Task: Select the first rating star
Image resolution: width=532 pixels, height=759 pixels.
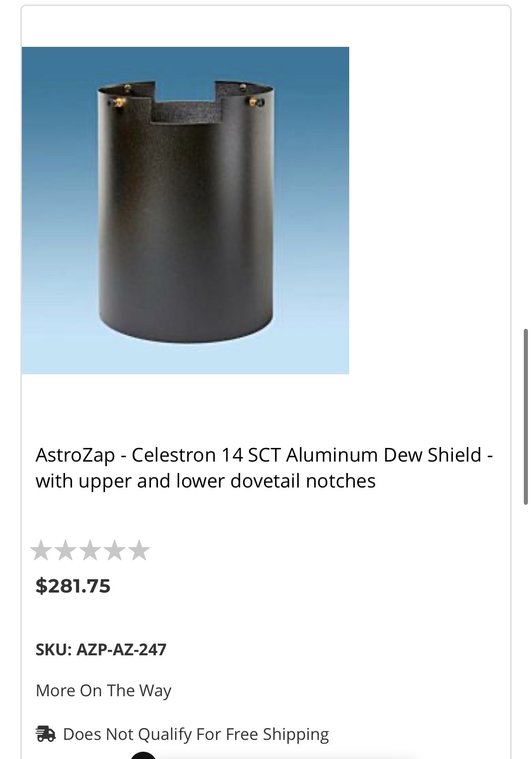Action: pos(42,550)
